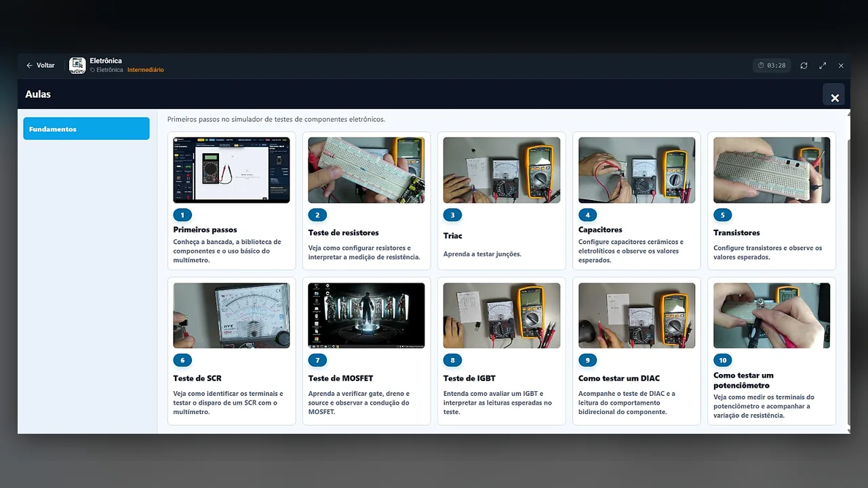Click the Capacitores lesson title

[600, 230]
